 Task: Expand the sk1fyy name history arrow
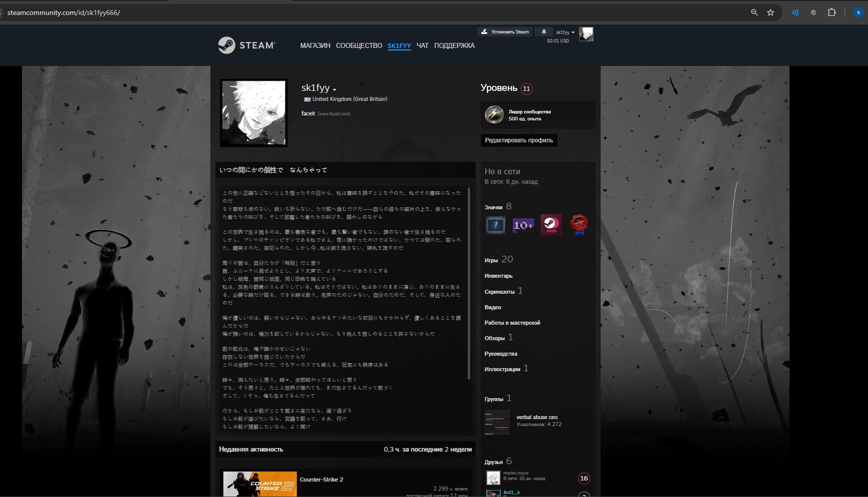(x=334, y=89)
